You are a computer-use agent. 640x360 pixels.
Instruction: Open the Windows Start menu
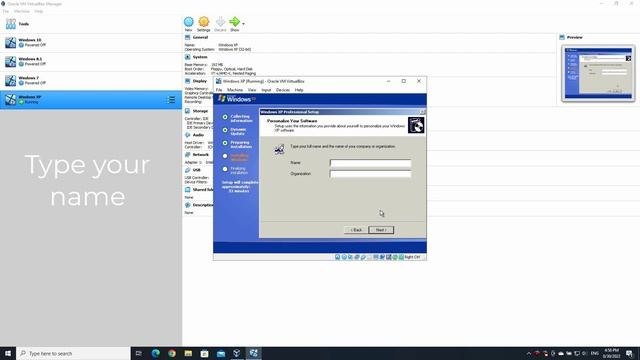8,353
